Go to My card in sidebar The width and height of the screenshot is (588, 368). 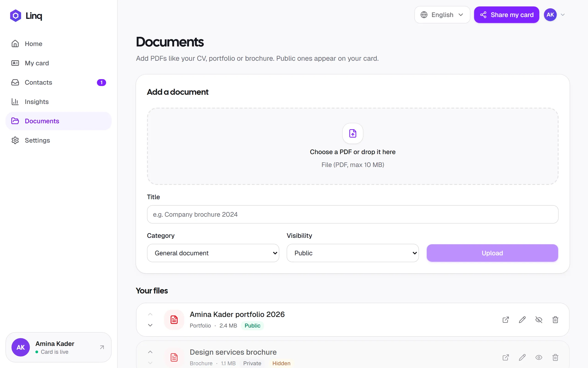point(59,63)
